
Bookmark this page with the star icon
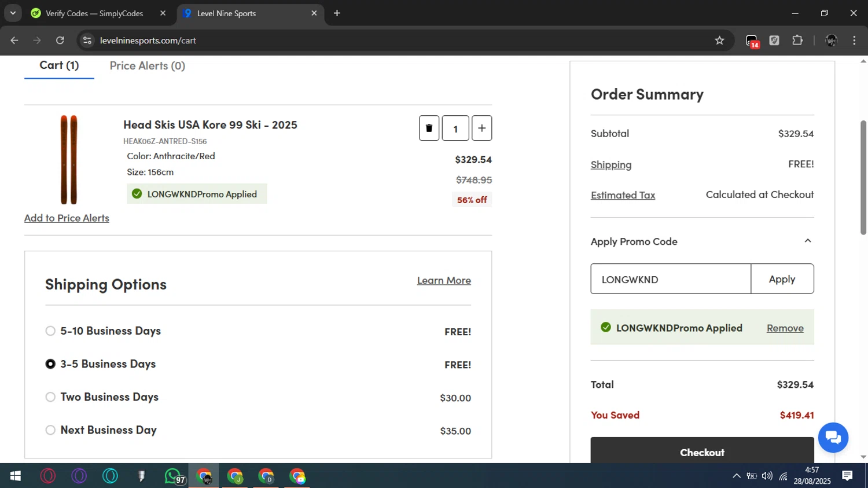point(719,41)
